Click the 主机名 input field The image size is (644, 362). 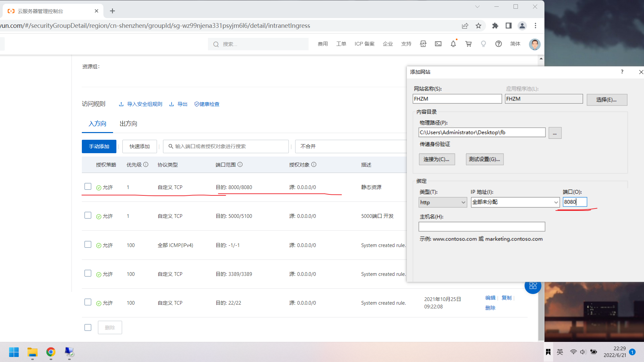(x=482, y=227)
